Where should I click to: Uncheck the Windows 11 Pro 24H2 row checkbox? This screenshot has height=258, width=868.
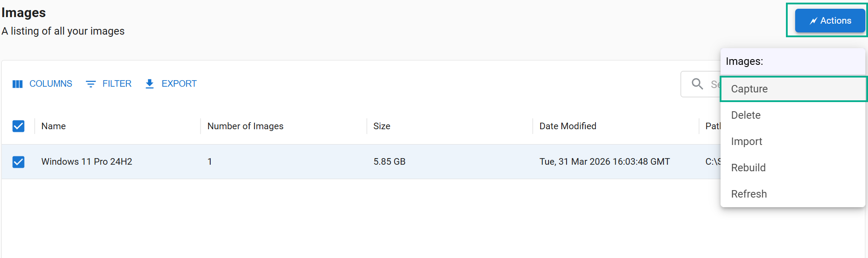click(x=18, y=162)
